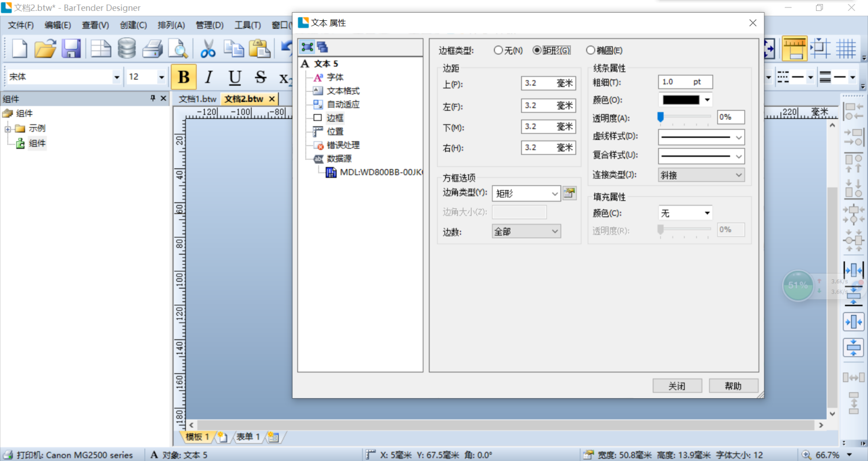
Task: Open the fill 颜色 dropdown showing 无
Action: point(685,213)
